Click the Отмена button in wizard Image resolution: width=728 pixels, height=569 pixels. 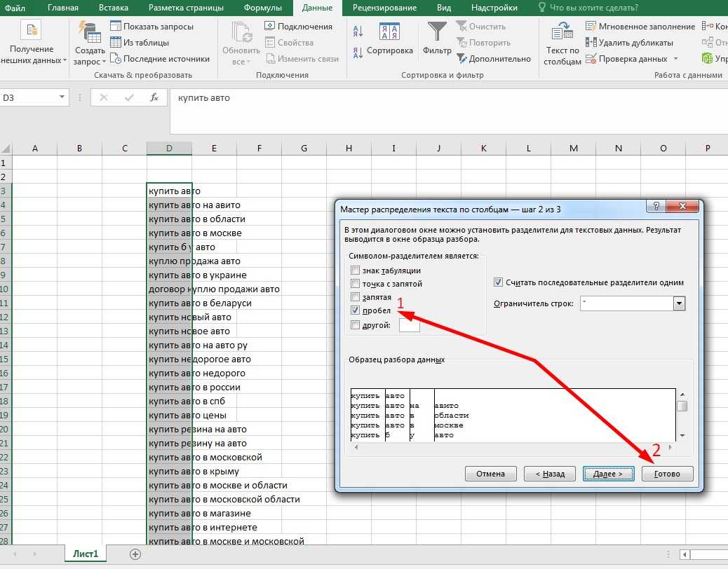coord(490,474)
